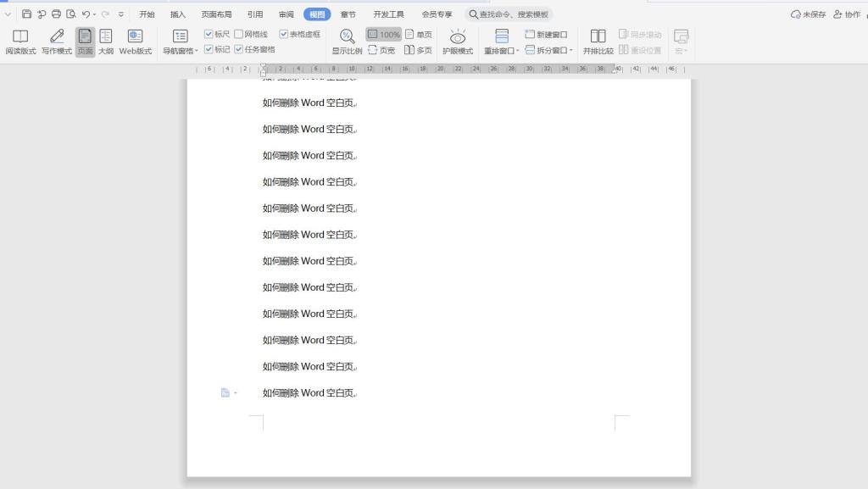Viewport: 868px width, 489px height.
Task: Click 并排比较 side-by-side compare
Action: pos(598,42)
